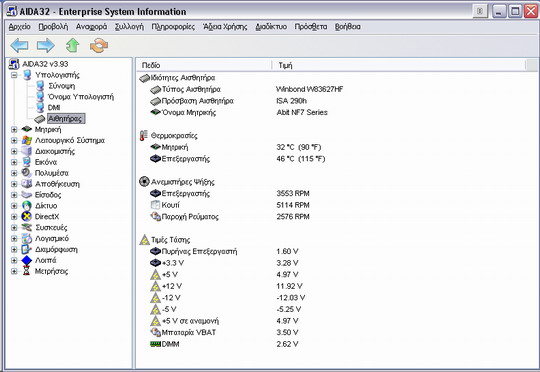Click the Πολυμέσα multimedia icon
This screenshot has width=540, height=372.
click(27, 173)
